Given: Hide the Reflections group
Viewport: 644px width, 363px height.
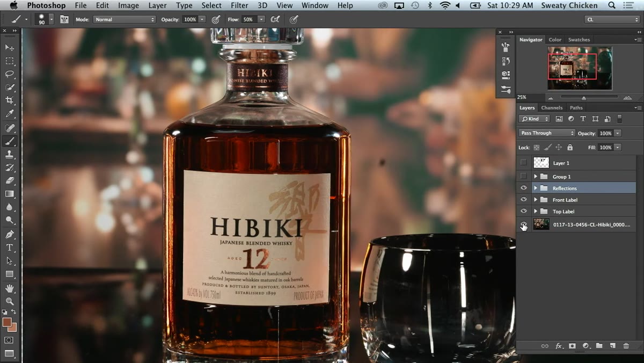Looking at the screenshot, I should pos(524,188).
